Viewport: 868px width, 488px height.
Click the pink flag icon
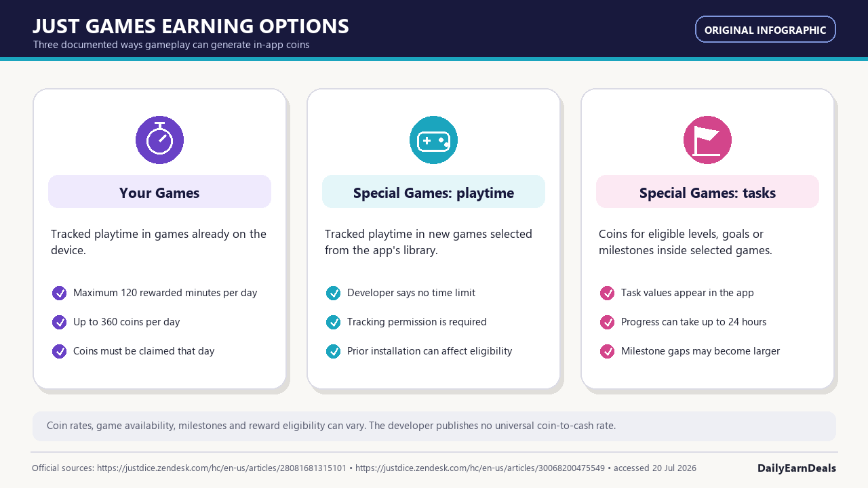click(x=707, y=140)
